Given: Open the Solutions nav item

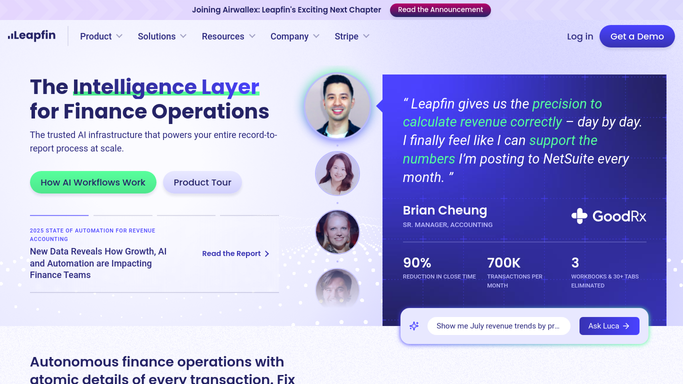Looking at the screenshot, I should (156, 37).
